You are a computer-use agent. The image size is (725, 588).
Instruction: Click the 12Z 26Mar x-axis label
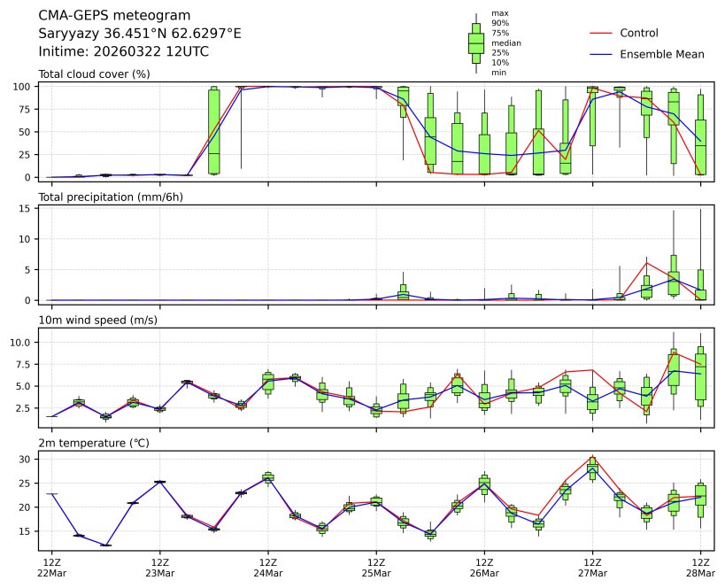pos(484,567)
